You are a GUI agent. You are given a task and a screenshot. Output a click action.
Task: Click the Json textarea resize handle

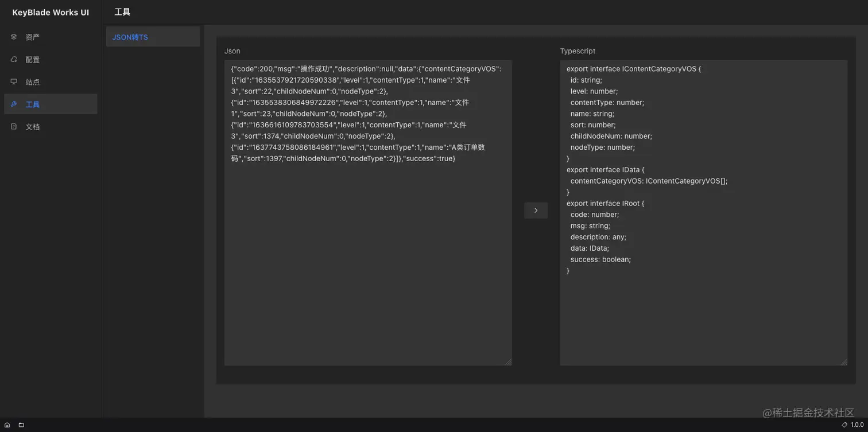(508, 362)
